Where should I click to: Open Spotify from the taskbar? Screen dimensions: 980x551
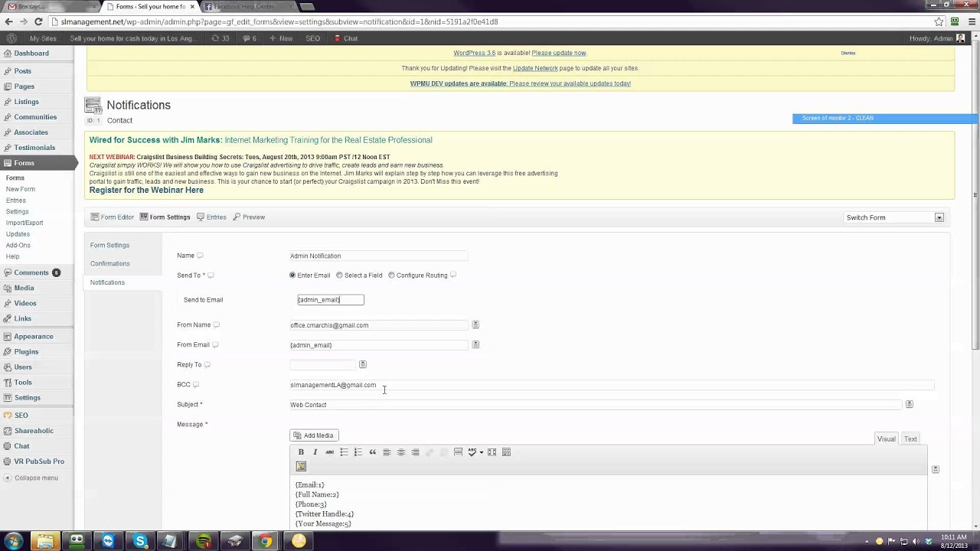pos(203,541)
